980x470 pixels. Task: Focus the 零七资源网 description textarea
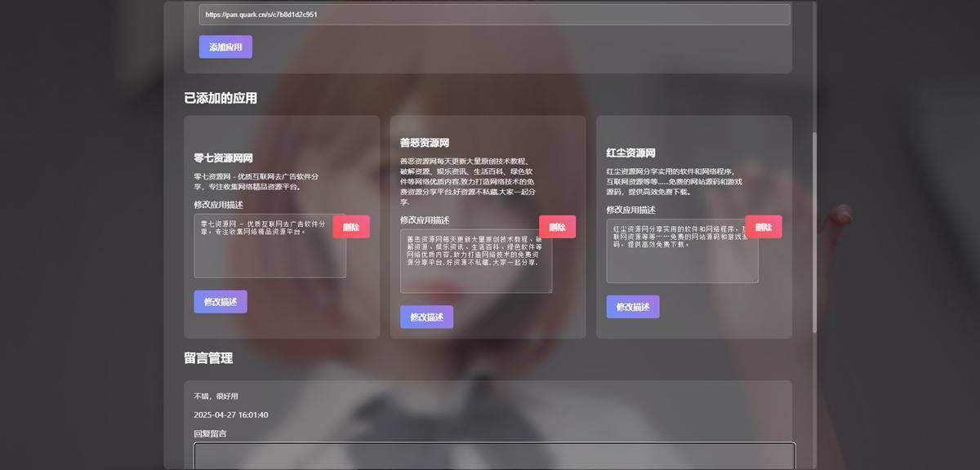coord(269,246)
